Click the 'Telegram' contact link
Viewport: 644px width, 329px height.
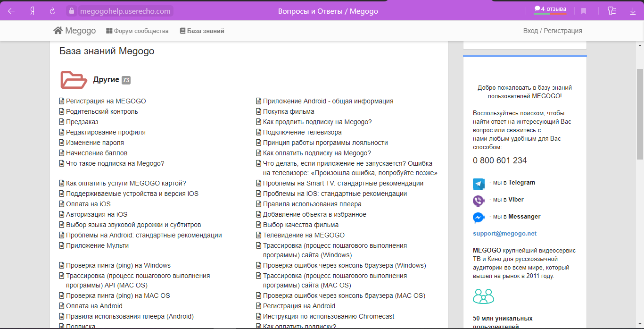tap(521, 183)
